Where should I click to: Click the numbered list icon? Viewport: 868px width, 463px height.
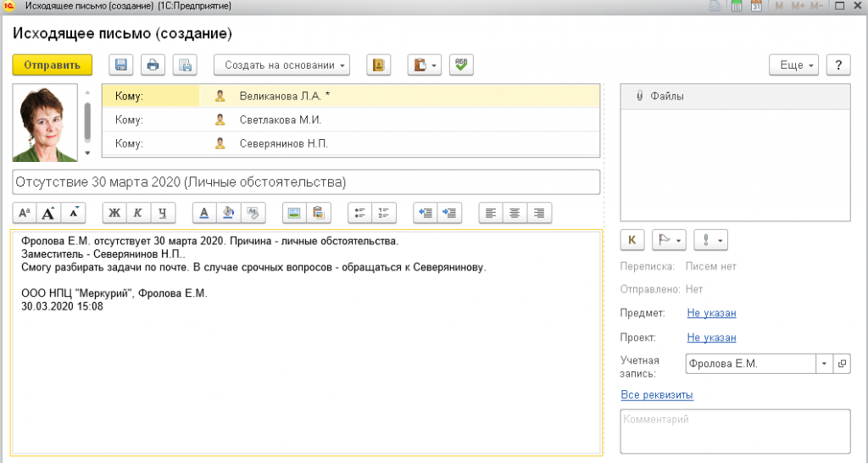tap(385, 213)
